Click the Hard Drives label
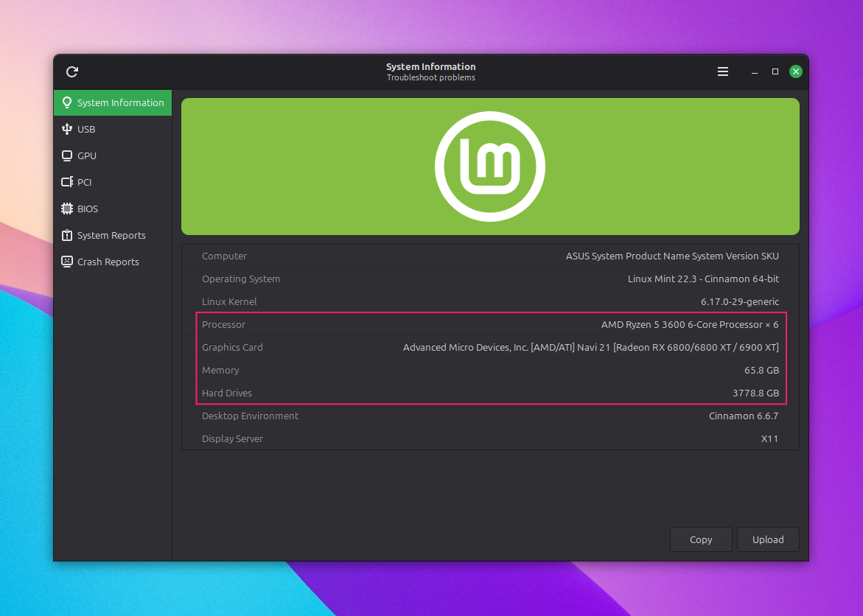The height and width of the screenshot is (616, 863). click(x=227, y=393)
